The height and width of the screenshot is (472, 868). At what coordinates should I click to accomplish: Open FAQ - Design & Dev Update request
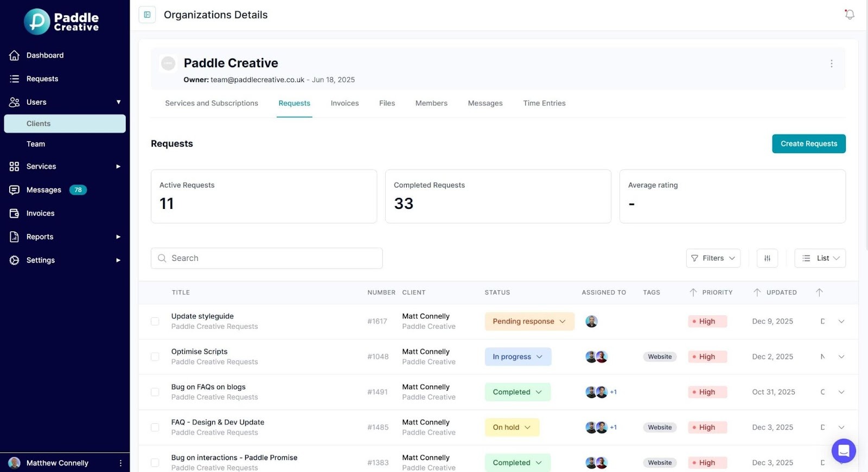218,422
